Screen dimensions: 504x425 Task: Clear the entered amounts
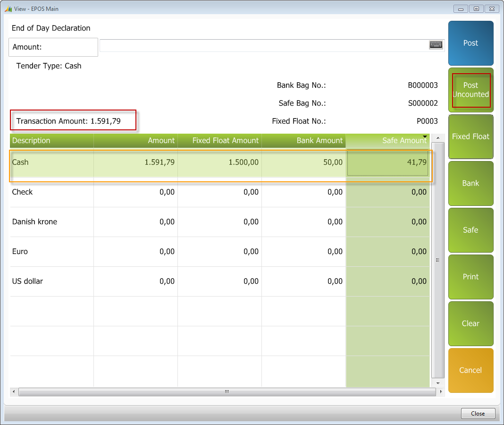click(x=470, y=323)
